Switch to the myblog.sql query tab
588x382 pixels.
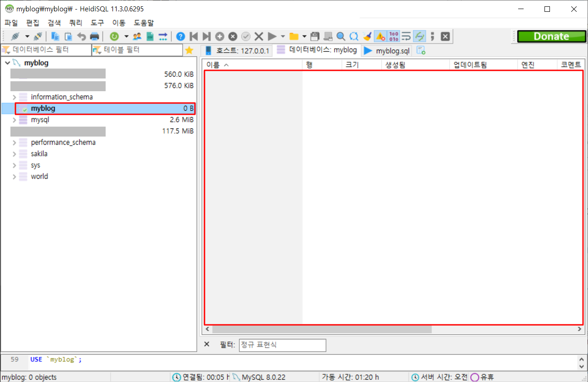pos(388,50)
